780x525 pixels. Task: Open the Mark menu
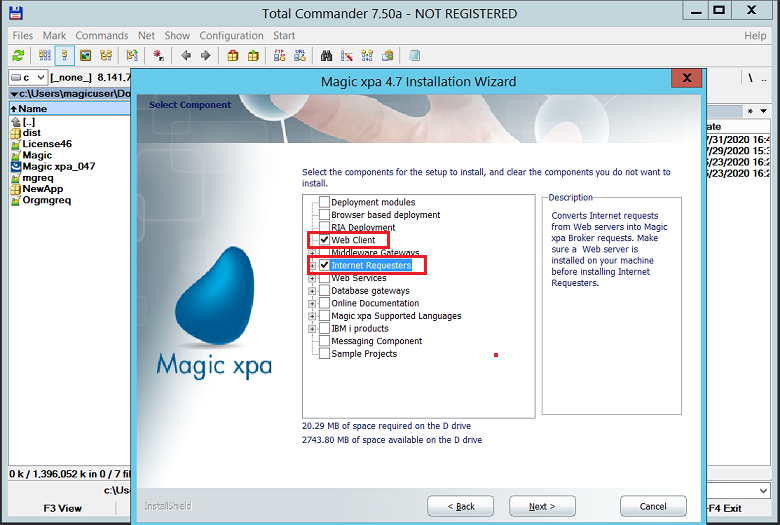tap(54, 35)
